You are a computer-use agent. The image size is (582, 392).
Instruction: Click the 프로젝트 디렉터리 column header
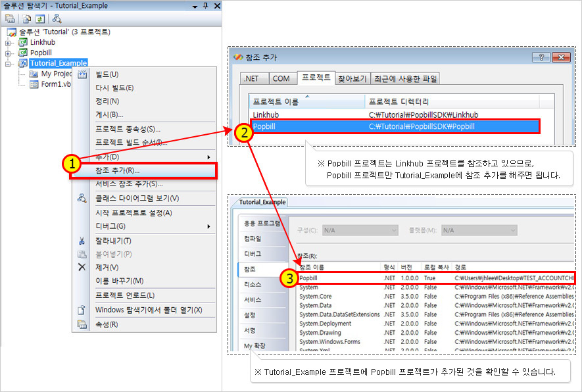[x=452, y=101]
